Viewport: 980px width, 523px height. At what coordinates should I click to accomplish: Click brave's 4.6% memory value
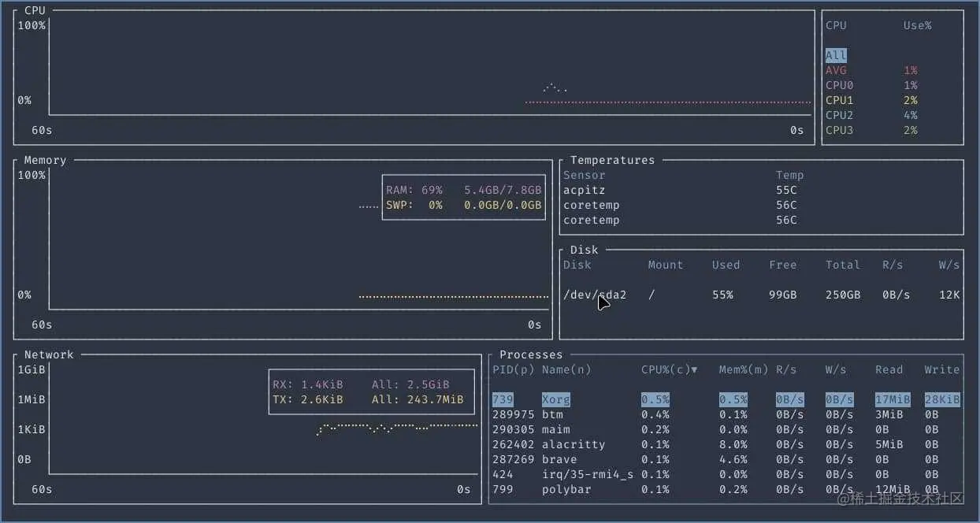click(x=733, y=459)
